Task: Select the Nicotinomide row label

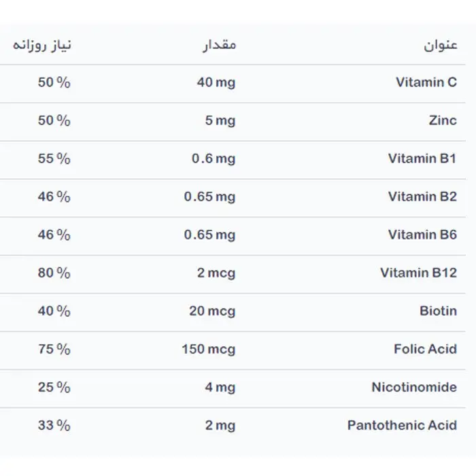Action: tap(414, 387)
